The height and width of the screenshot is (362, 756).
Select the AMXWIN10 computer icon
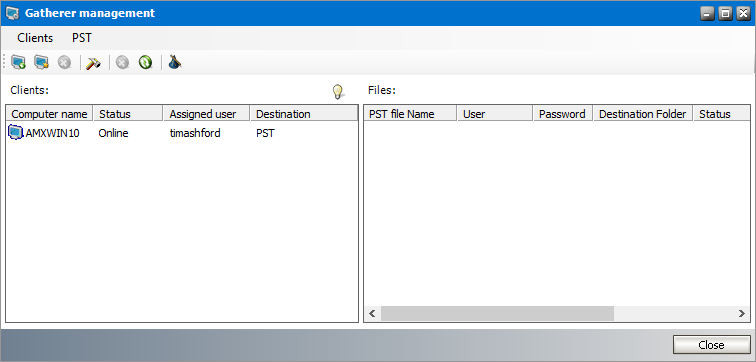tap(16, 133)
